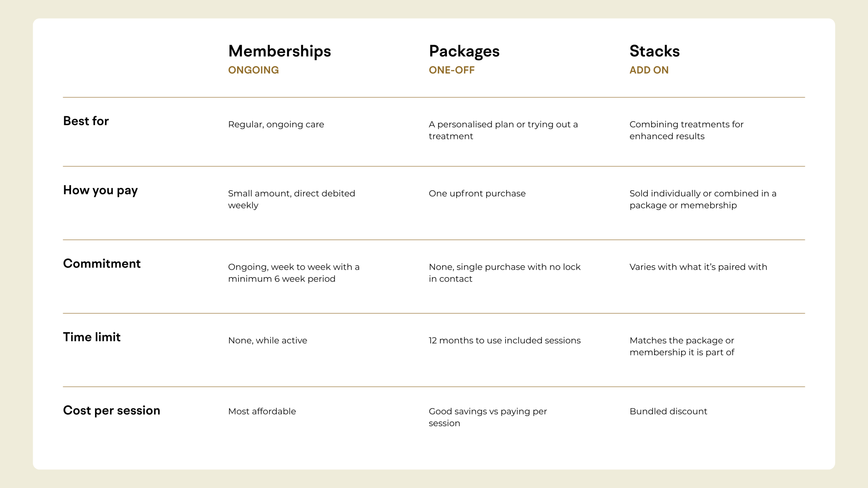Click the 'None, while active' cell
Viewport: 868px width, 488px height.
point(268,340)
